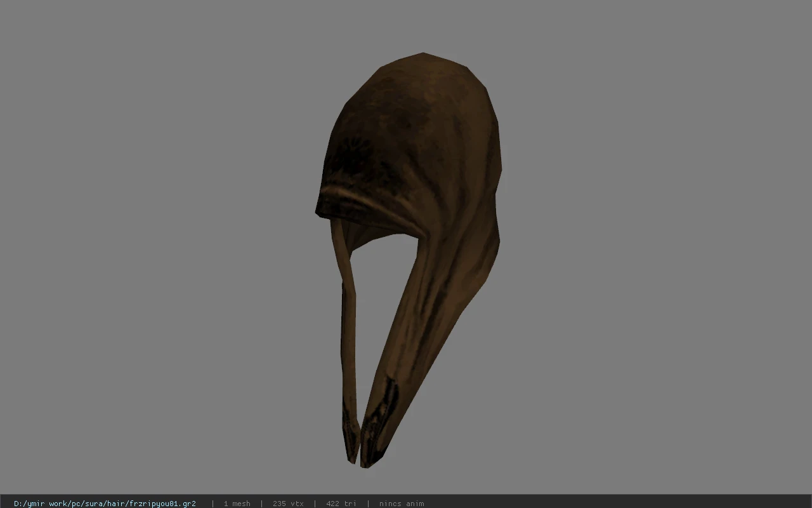Click the '235 vtx' vertex count
The height and width of the screenshot is (508, 812).
pyautogui.click(x=288, y=504)
